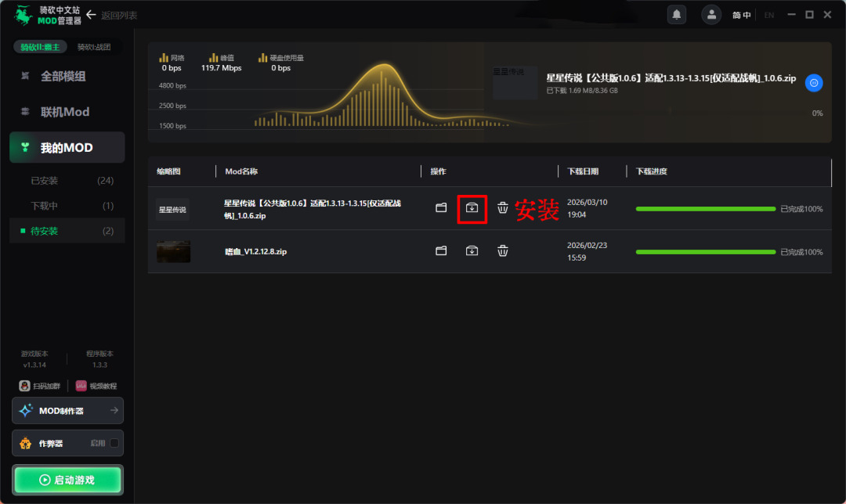This screenshot has width=846, height=504.
Task: Open 联机Mod section
Action: (65, 112)
